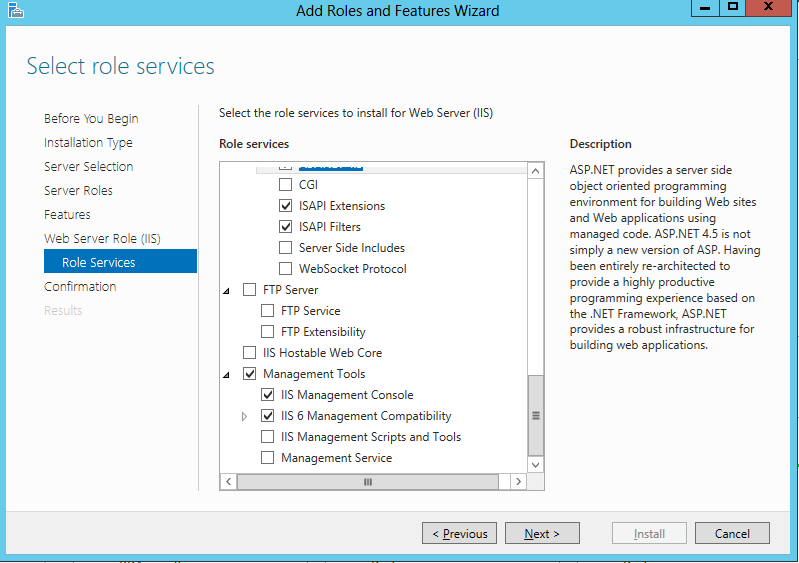Check the FTP Server checkbox
This screenshot has width=799, height=563.
[x=249, y=289]
